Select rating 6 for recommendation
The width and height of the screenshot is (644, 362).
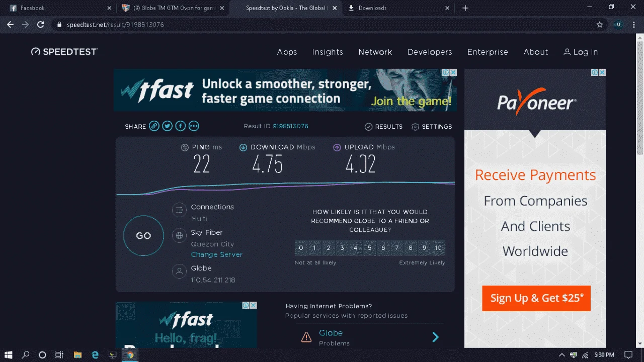point(383,248)
